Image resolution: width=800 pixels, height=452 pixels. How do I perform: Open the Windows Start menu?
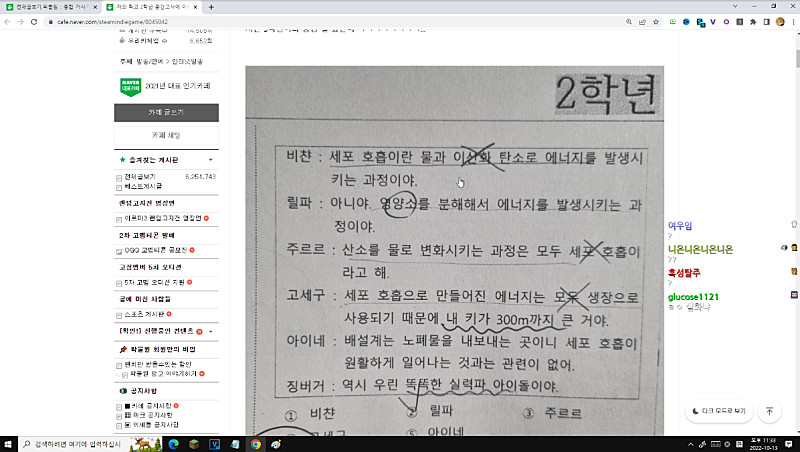tap(8, 444)
